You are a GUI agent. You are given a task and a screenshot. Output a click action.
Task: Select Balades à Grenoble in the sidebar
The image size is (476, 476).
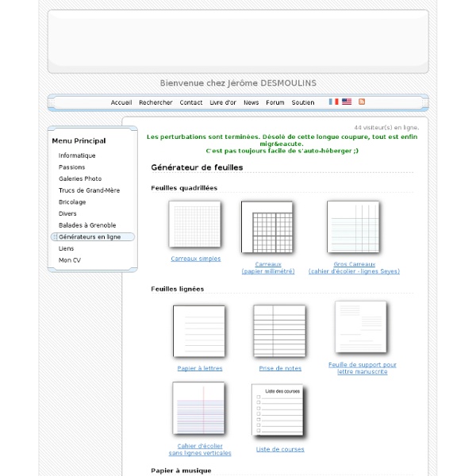pos(87,225)
